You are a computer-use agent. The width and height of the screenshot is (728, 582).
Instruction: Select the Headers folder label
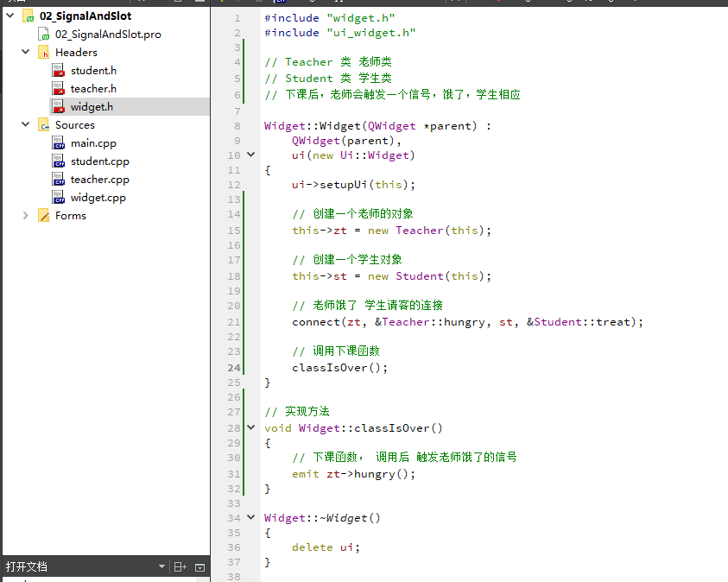pyautogui.click(x=76, y=53)
